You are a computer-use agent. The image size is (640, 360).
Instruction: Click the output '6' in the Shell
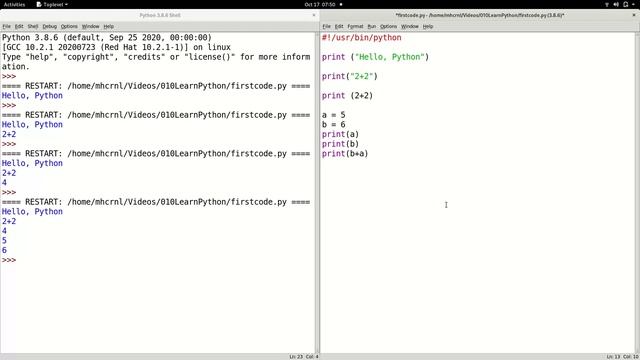(x=4, y=250)
